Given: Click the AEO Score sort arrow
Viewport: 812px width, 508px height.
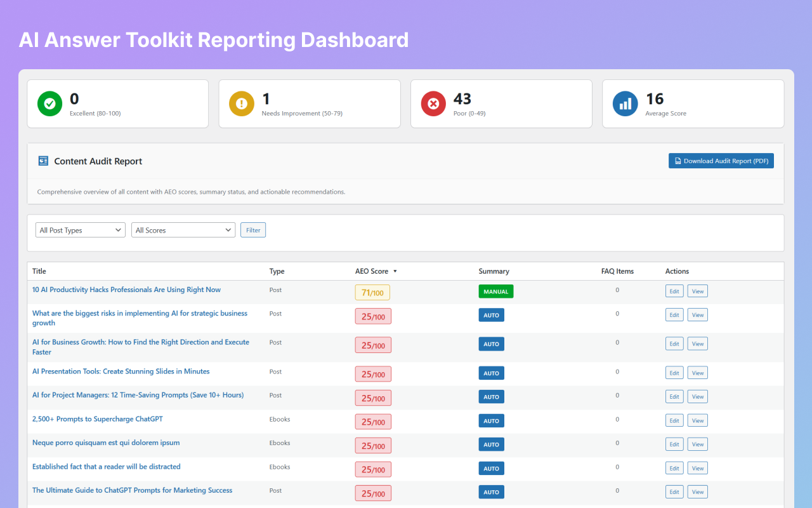Looking at the screenshot, I should tap(395, 271).
